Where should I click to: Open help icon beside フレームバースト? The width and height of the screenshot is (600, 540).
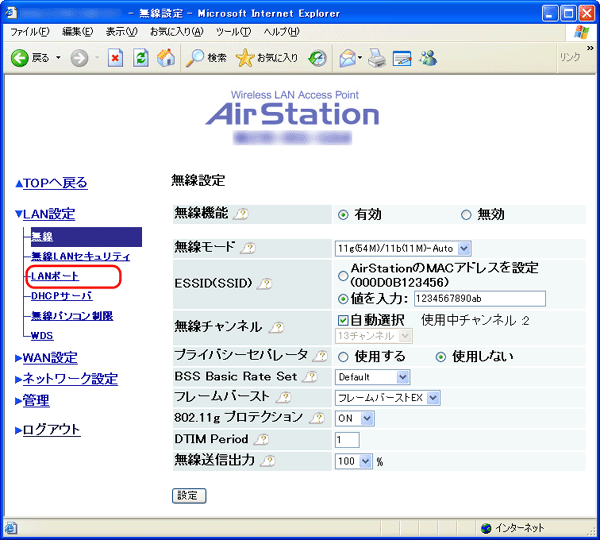[284, 398]
